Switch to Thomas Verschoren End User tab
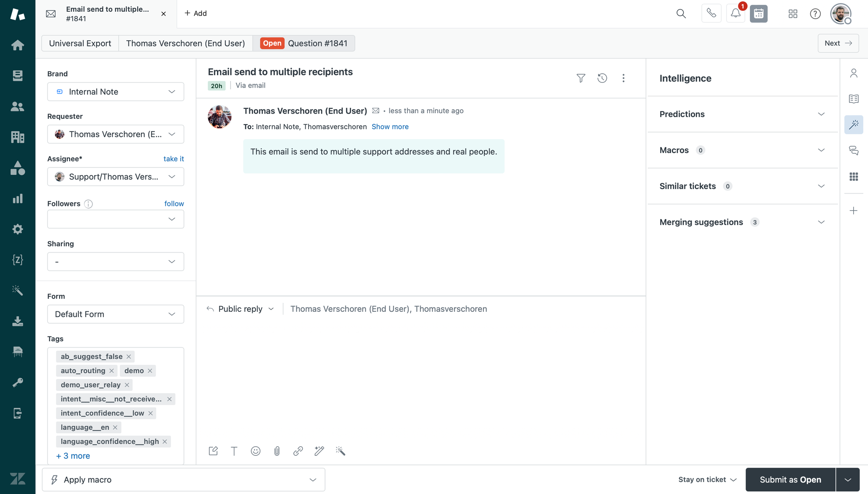Viewport: 868px width, 494px height. coord(185,43)
